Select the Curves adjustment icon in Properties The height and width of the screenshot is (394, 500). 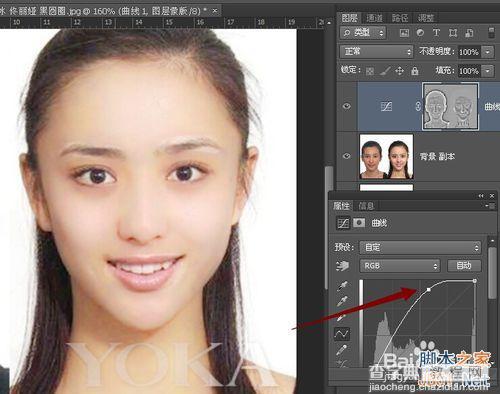coord(343,223)
